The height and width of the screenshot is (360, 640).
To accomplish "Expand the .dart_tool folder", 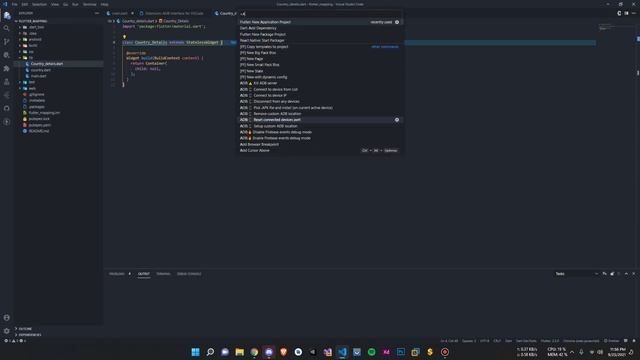I will 59,27.
